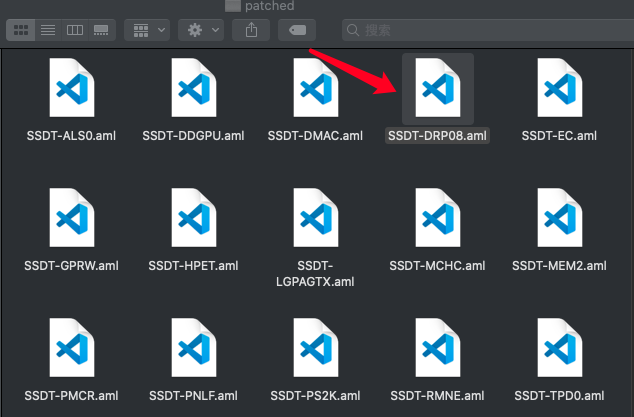Select the SSDT-PS2K.aml file icon
This screenshot has width=634, height=417.
coord(316,347)
